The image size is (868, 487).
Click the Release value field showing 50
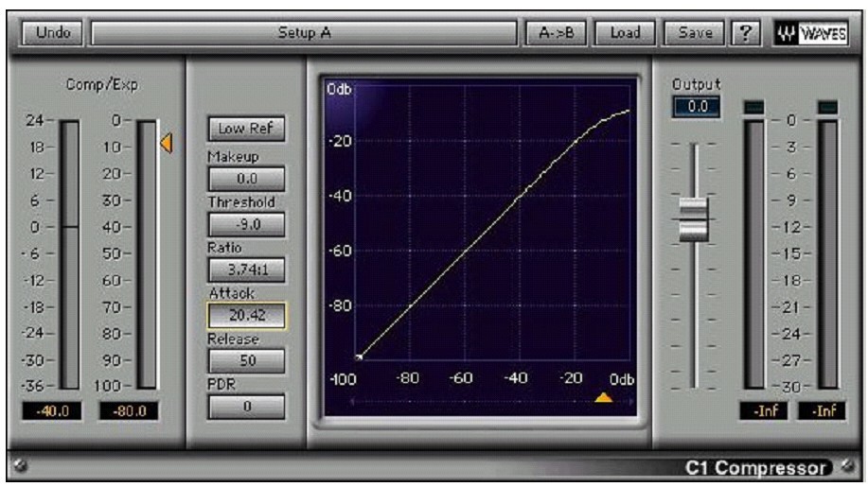(245, 360)
